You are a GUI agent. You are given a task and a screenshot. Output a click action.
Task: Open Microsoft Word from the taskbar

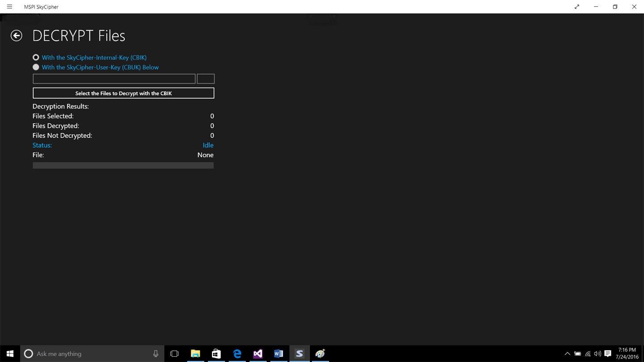click(279, 354)
